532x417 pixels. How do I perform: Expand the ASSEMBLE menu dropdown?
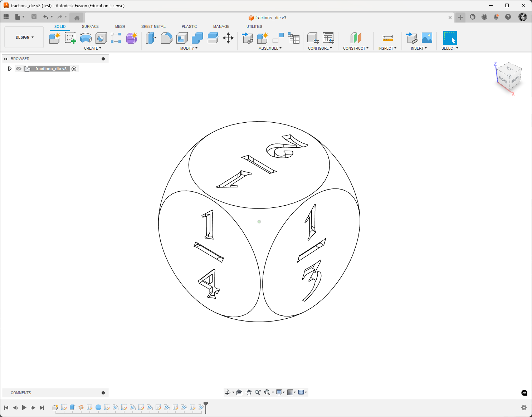(270, 48)
